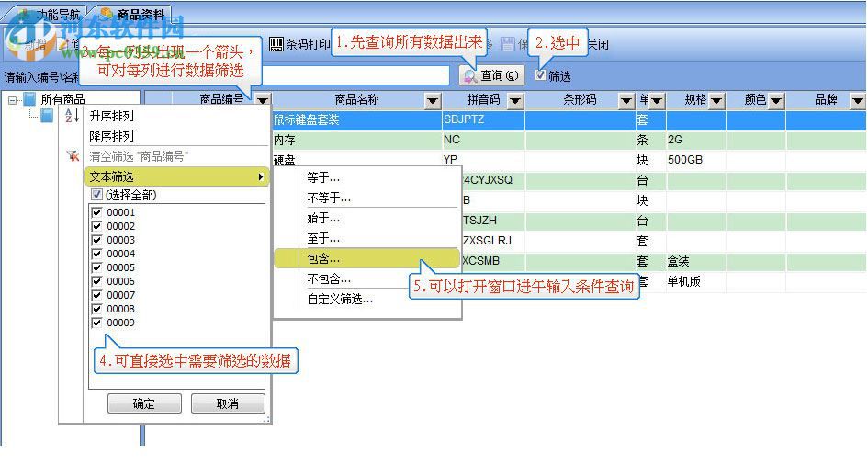
Task: Switch to the 商品资料 tab
Action: click(133, 14)
